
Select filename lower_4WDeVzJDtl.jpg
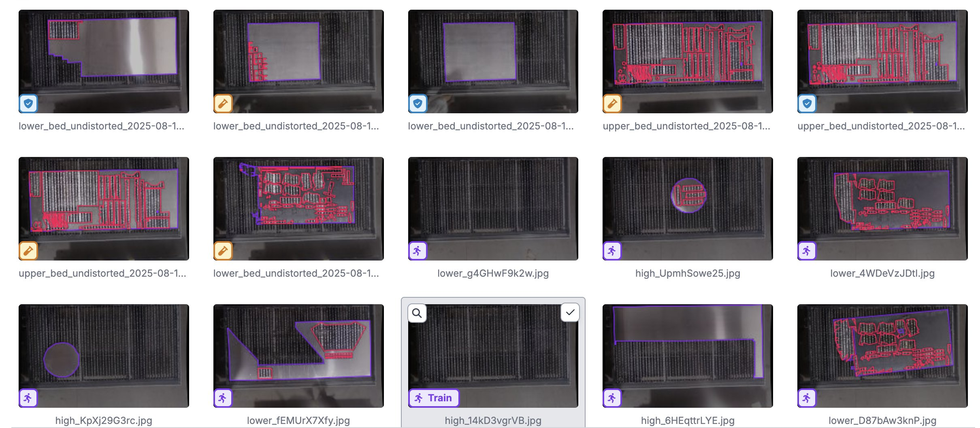point(882,273)
